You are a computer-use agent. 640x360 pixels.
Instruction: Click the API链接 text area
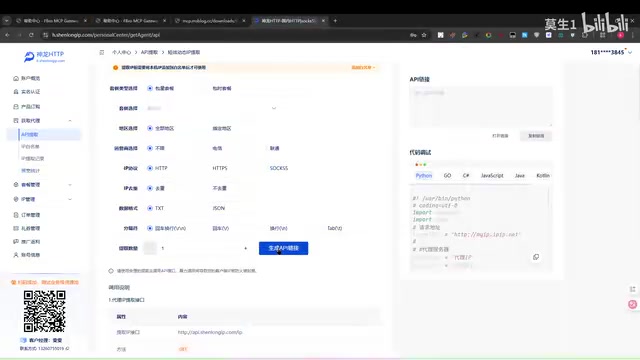point(480,107)
